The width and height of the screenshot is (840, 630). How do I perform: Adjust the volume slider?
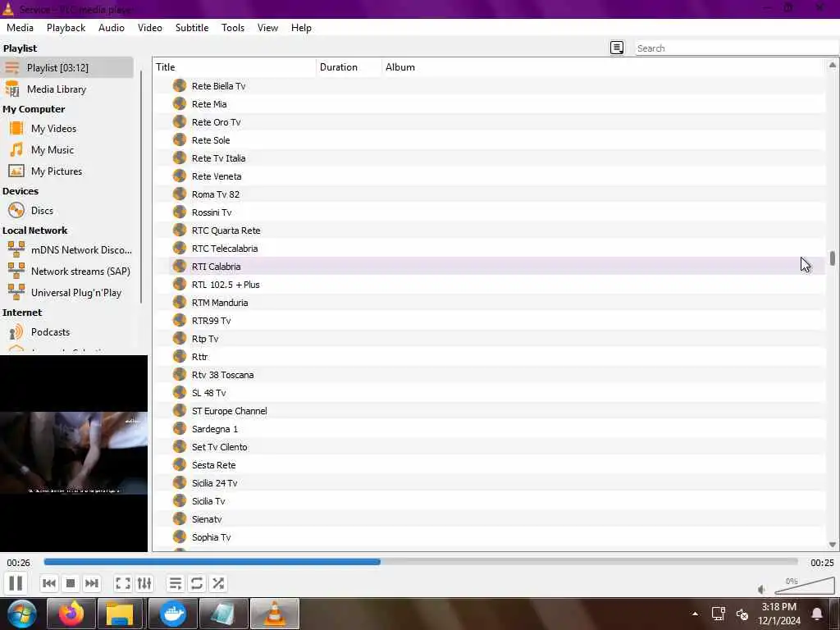coord(805,586)
